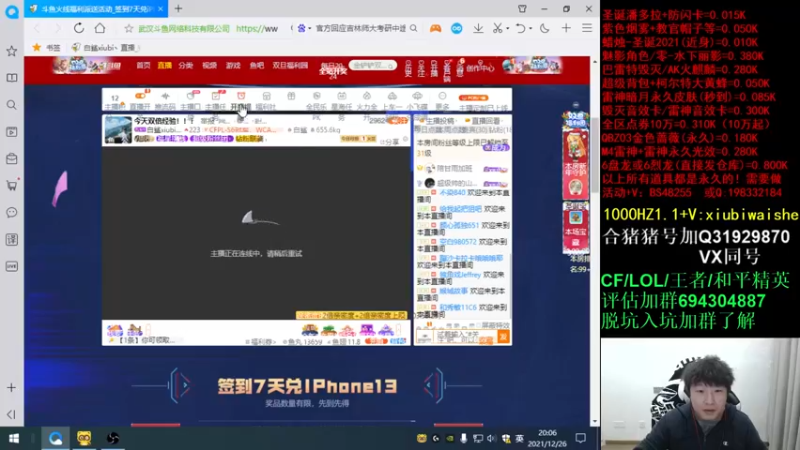Viewport: 800px width, 450px height.
Task: Bookmark this page with the address bar star
Action: click(129, 29)
